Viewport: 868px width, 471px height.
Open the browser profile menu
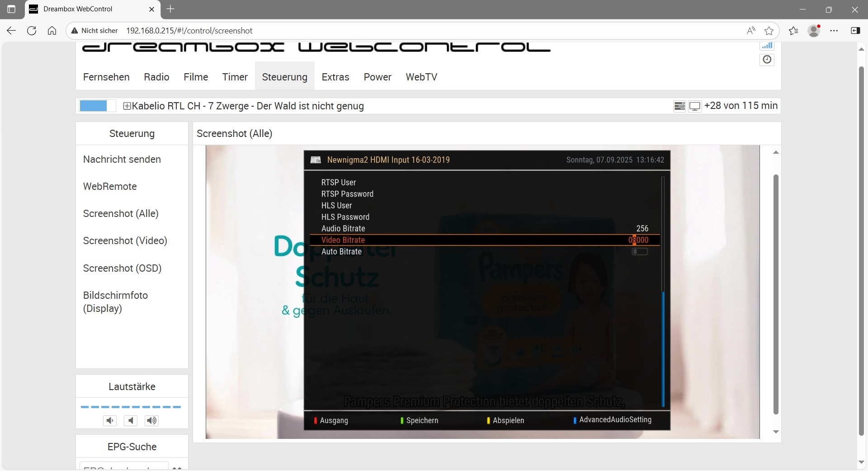[x=814, y=31]
